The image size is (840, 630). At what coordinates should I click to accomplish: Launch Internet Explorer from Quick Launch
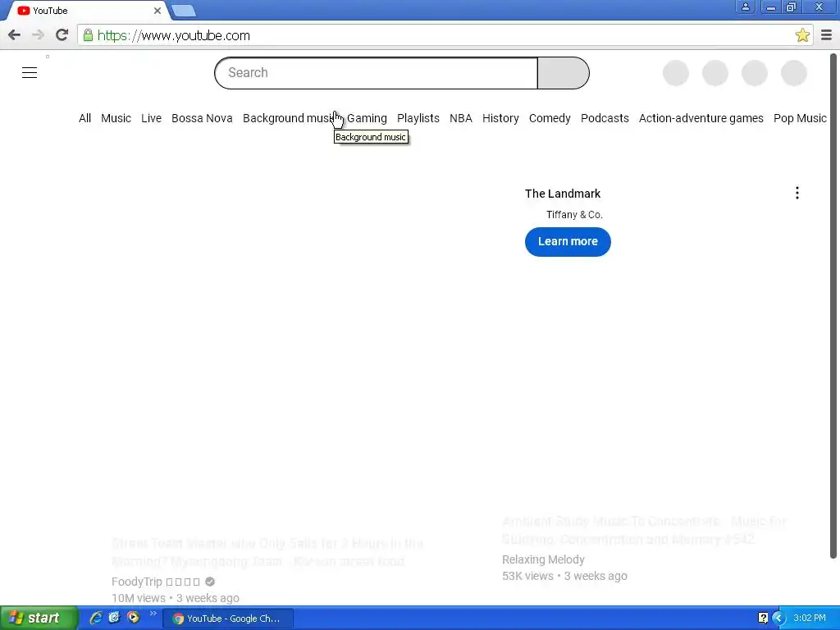tap(96, 618)
